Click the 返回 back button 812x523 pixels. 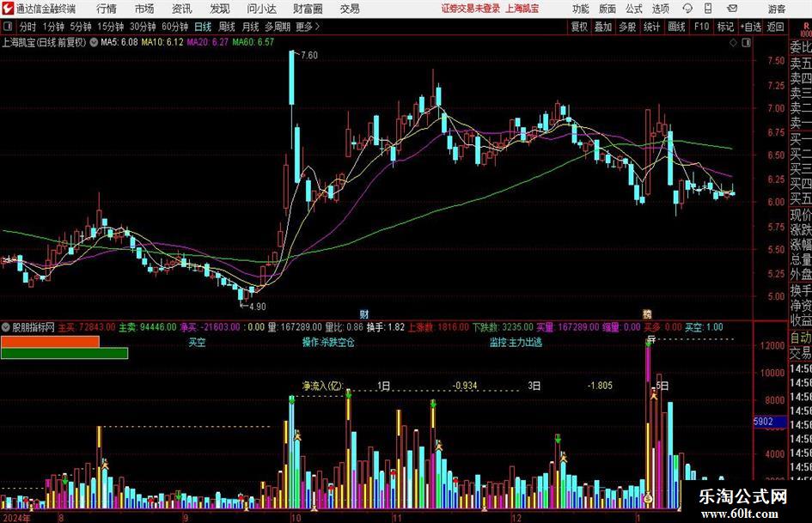pos(776,27)
